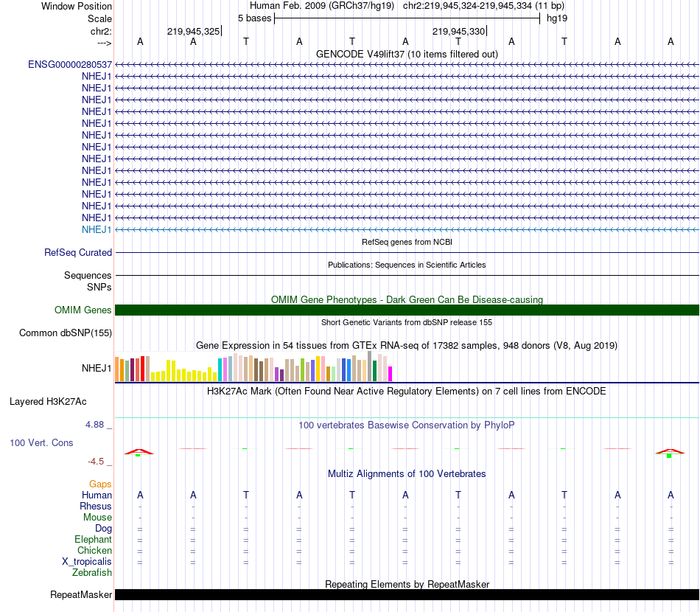Select the light-blue NHEJ1 transcript label
The height and width of the screenshot is (612, 700).
pos(97,229)
